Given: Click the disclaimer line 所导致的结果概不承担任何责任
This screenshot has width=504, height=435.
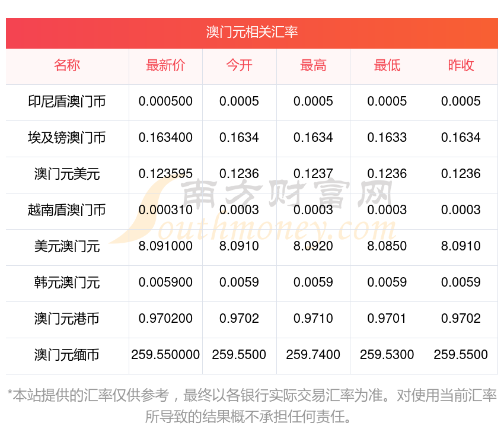Looking at the screenshot, I should click(247, 417).
